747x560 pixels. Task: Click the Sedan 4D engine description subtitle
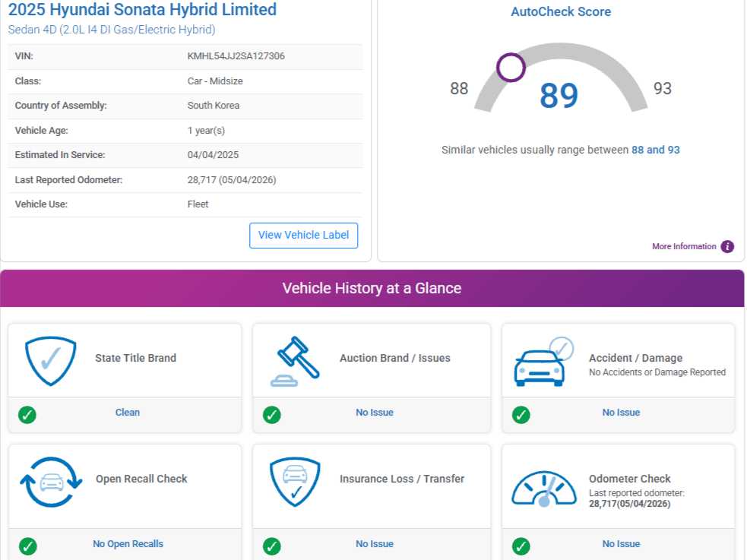click(112, 30)
